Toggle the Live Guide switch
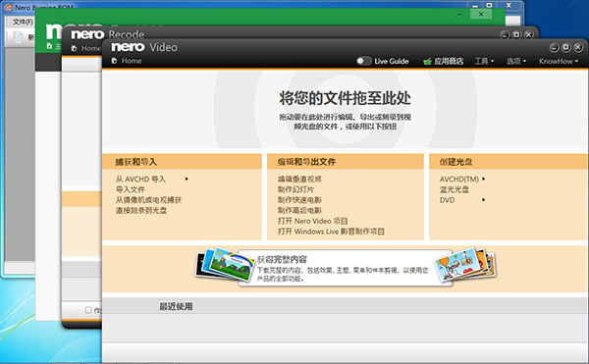This screenshot has width=589, height=364. click(x=363, y=61)
